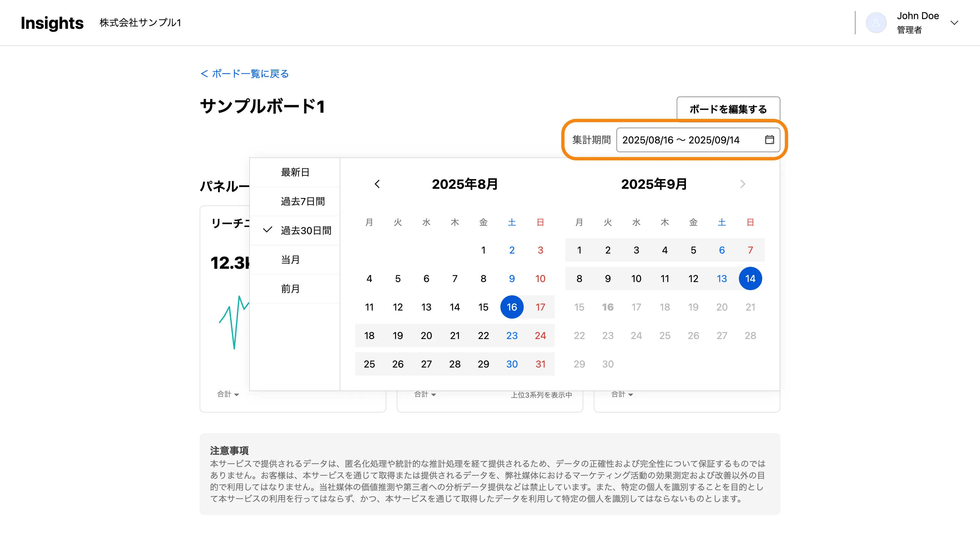This screenshot has height=533, width=980.
Task: Choose the 当月 preset option
Action: click(x=290, y=260)
